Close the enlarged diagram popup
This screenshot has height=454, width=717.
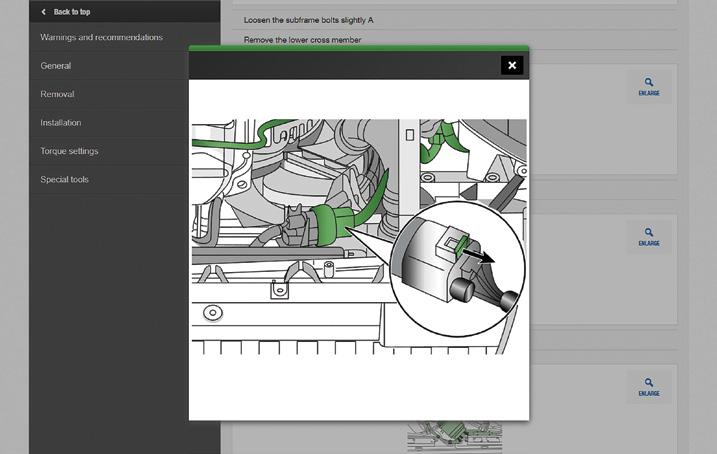[x=512, y=65]
